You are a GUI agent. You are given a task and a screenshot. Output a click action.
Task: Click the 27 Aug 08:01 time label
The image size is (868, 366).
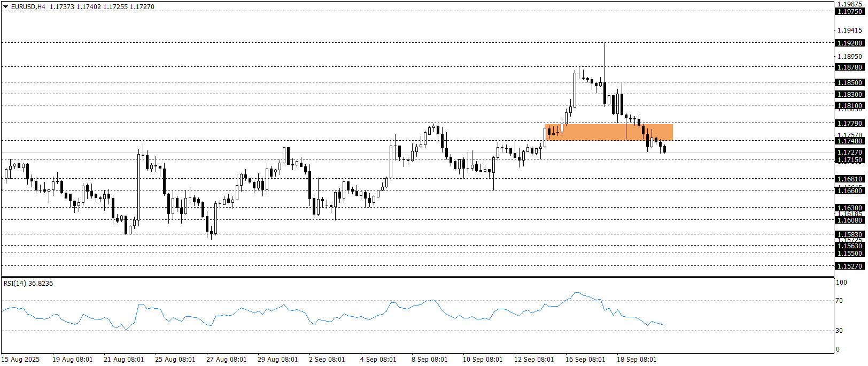226,359
